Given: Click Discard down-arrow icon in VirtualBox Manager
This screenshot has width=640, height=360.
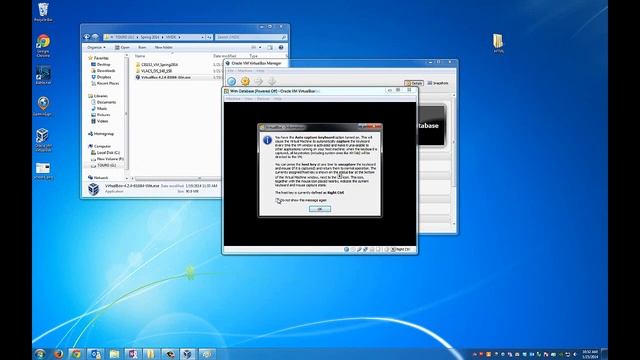Looking at the screenshot, I should 272,81.
